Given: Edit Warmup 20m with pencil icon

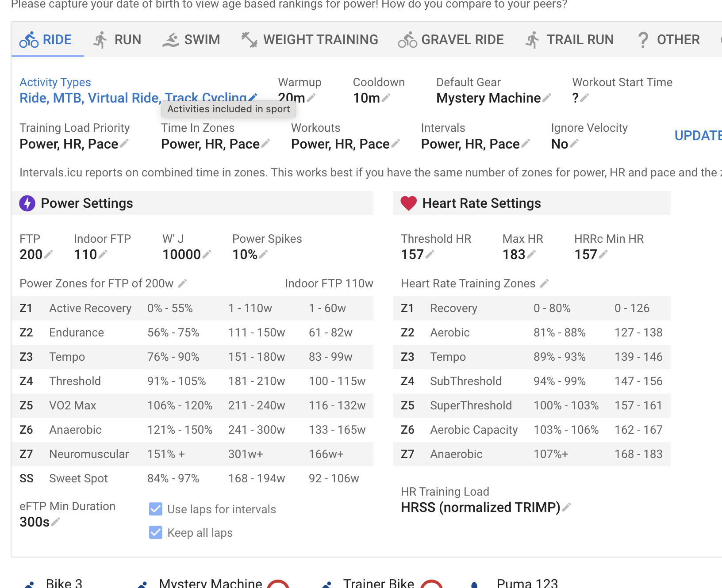Looking at the screenshot, I should [x=311, y=98].
